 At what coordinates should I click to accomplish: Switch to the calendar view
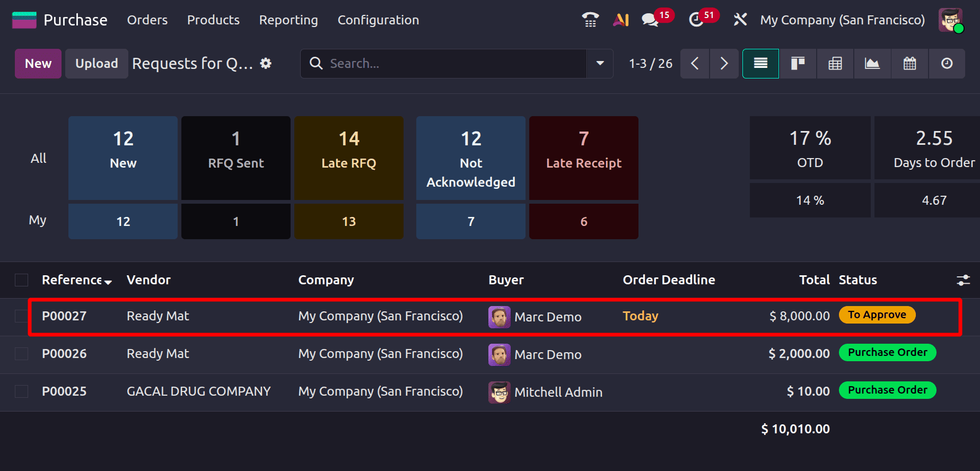[909, 64]
